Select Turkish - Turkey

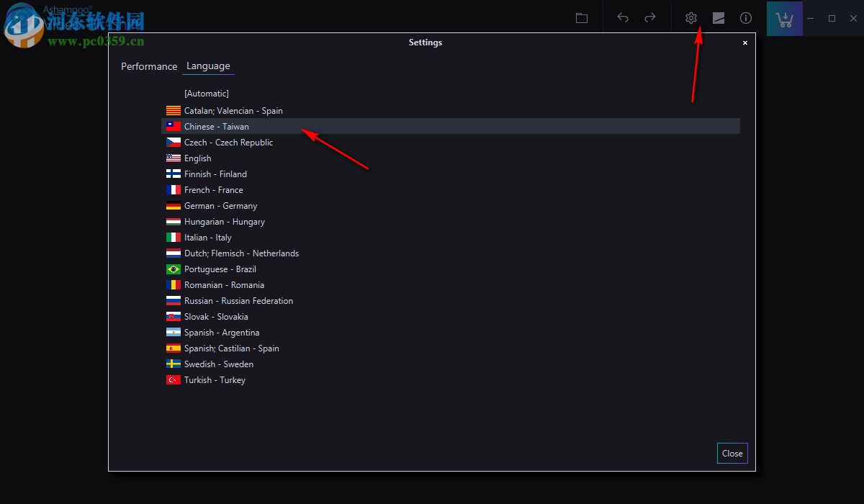click(x=451, y=380)
